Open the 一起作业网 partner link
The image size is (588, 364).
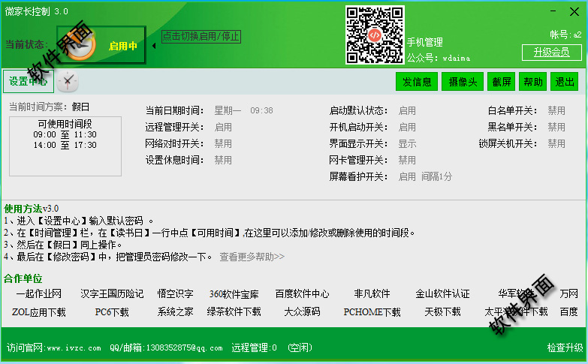(39, 293)
